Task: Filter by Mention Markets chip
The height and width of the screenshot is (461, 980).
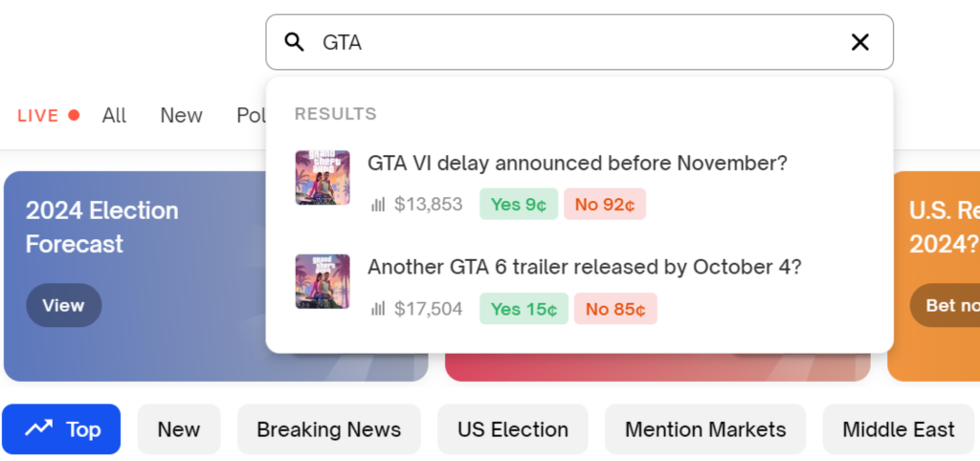Action: 705,429
